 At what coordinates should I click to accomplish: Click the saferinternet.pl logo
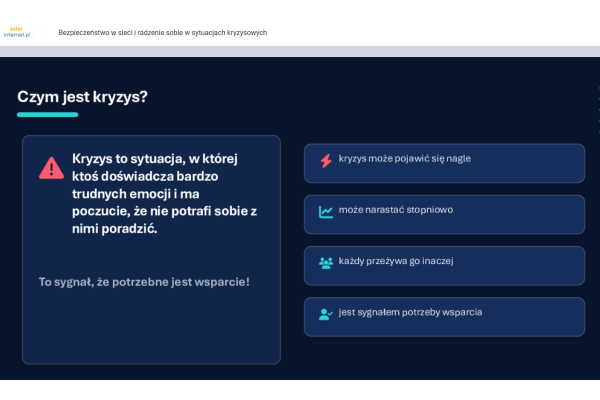pos(22,32)
